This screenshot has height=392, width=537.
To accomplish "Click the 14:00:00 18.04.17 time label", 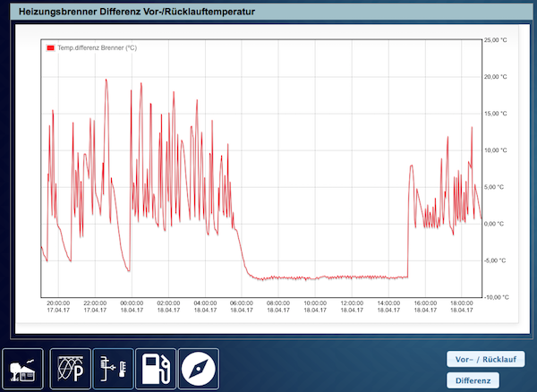I will [388, 307].
